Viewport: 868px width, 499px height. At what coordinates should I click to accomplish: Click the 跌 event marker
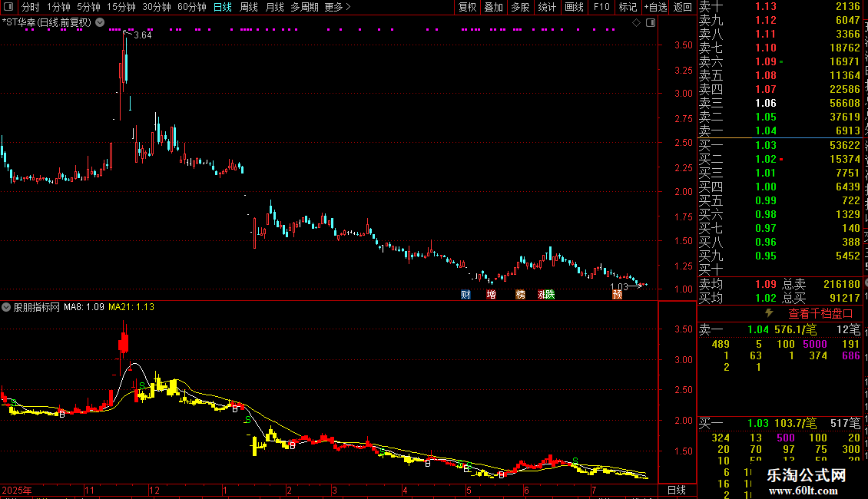(548, 294)
